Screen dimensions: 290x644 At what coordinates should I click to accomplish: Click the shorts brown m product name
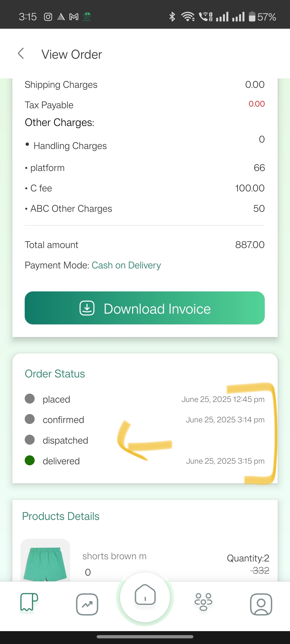coord(114,556)
